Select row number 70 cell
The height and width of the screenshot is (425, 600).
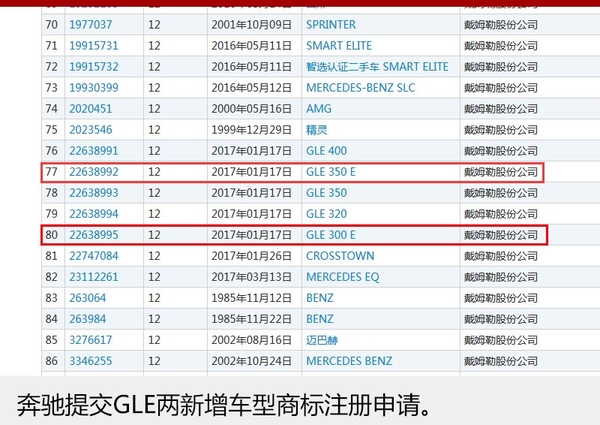[x=52, y=25]
